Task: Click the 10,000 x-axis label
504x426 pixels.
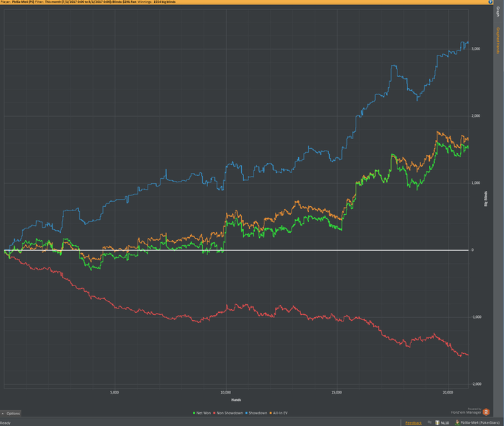Action: tap(225, 392)
